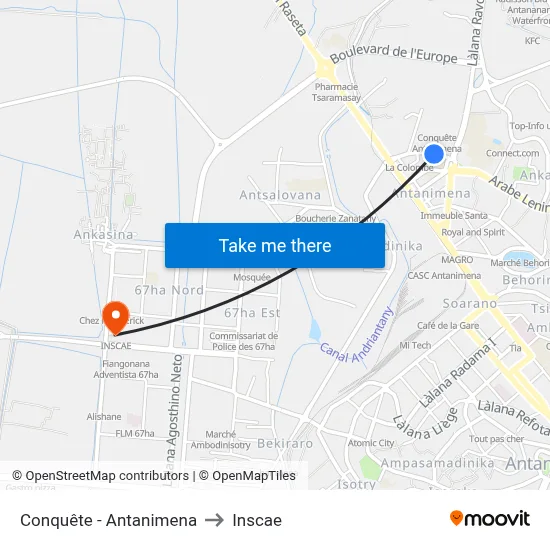Viewport: 550px width, 550px height.
Task: Select the Marché Ambodinisotry label
Action: (x=221, y=440)
